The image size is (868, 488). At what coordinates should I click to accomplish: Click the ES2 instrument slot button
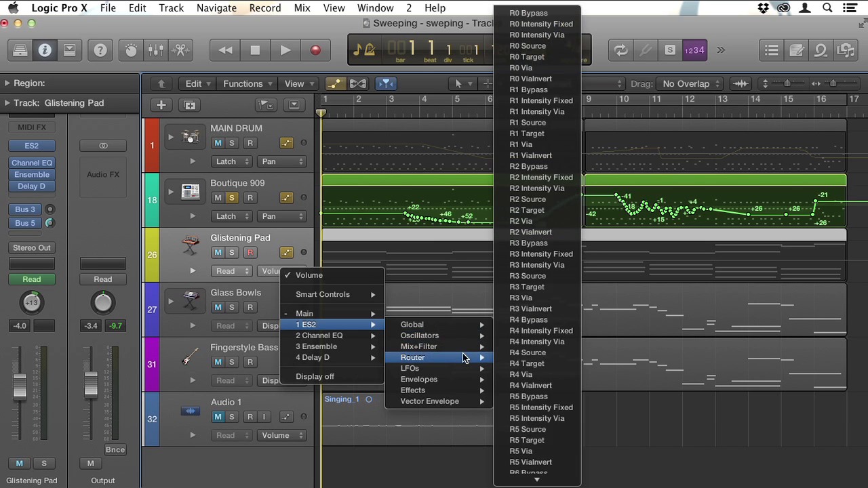tap(32, 146)
